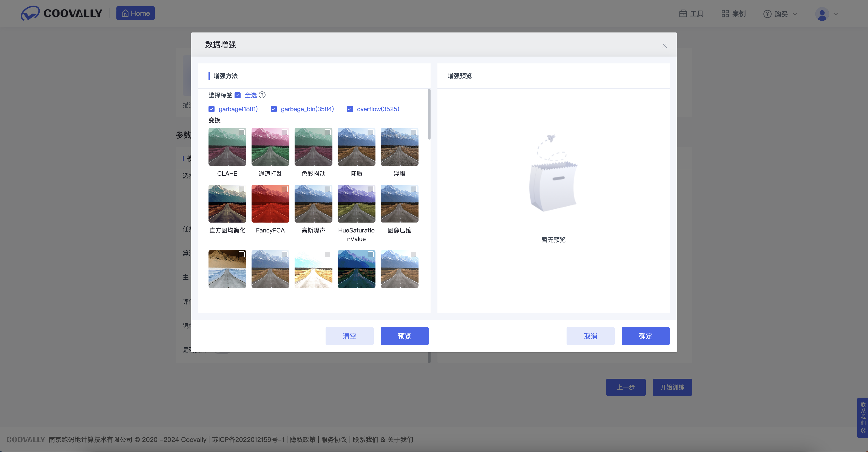Click the question mark help icon beside 全选

point(262,95)
